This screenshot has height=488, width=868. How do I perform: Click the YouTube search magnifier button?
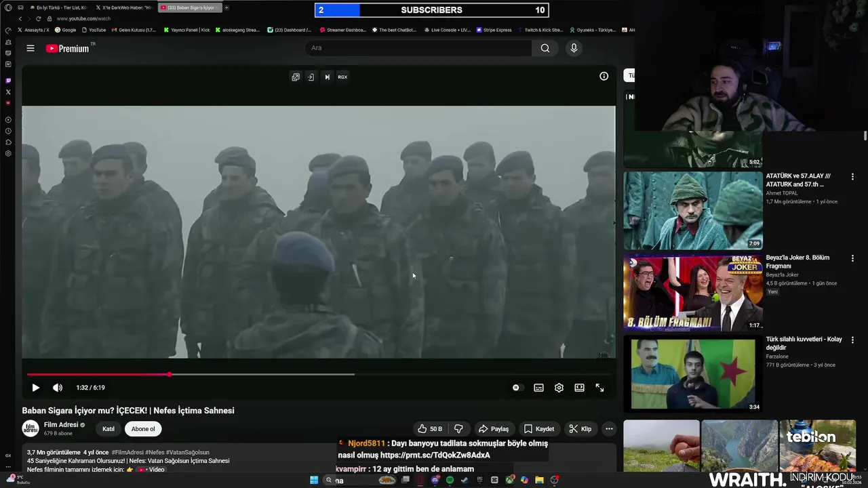click(x=545, y=48)
